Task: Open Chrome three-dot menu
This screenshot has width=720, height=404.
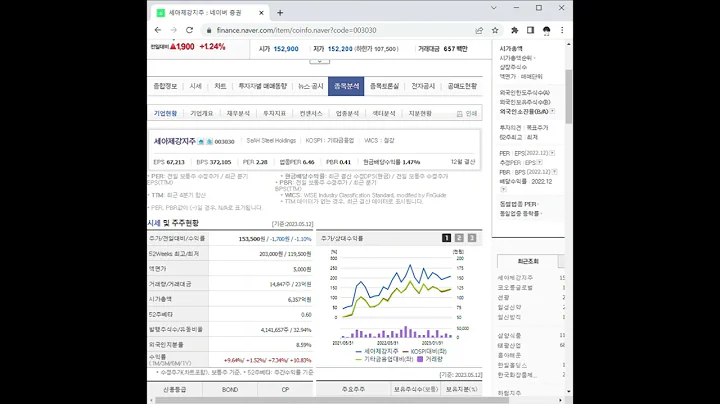Action: click(x=562, y=30)
